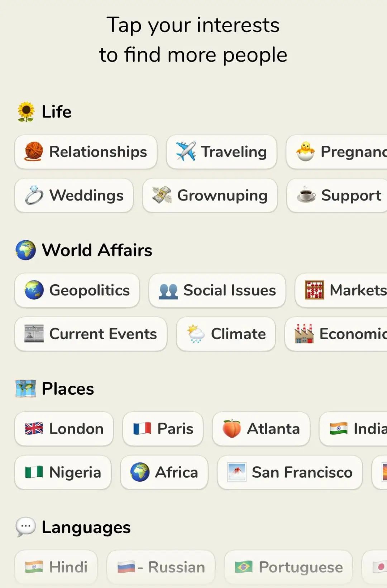The height and width of the screenshot is (588, 387).
Task: Tap the airplane icon on Traveling chip
Action: point(186,151)
